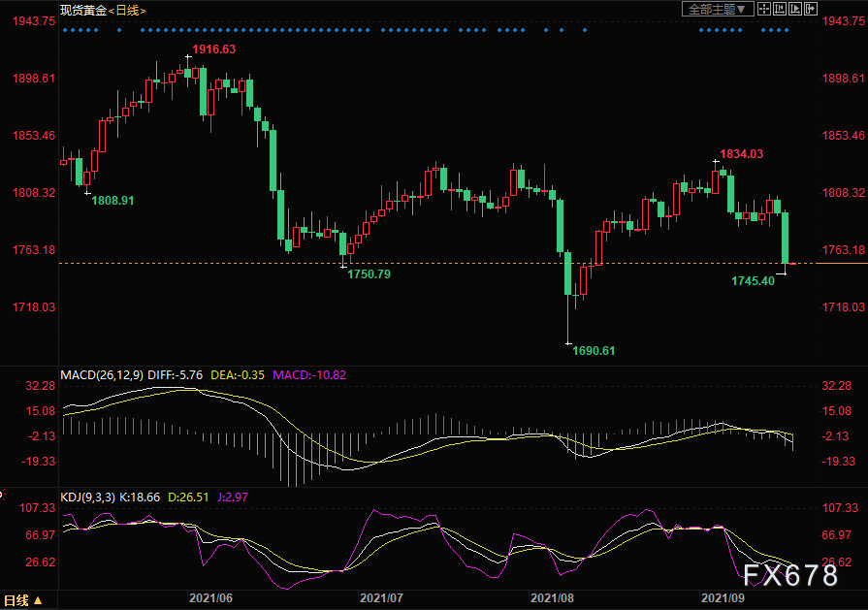Viewport: 868px width, 610px height.
Task: Select the 现货黄金 chart title
Action: click(x=83, y=11)
